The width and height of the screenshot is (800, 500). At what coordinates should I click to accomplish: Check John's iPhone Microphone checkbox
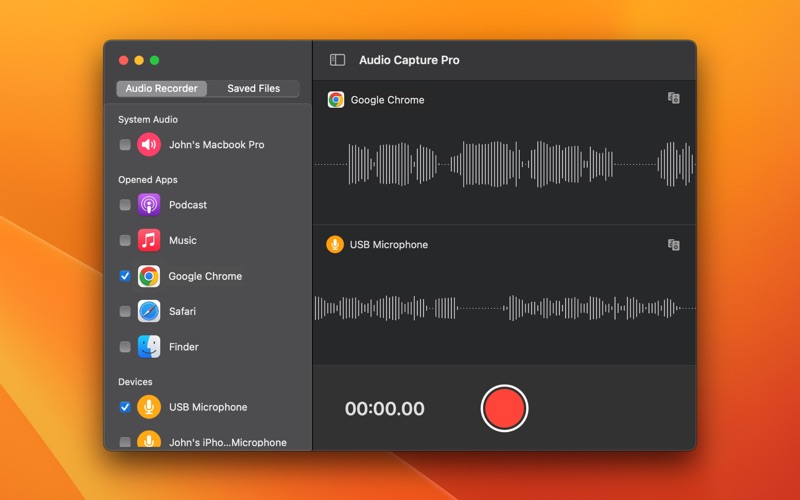click(x=125, y=442)
